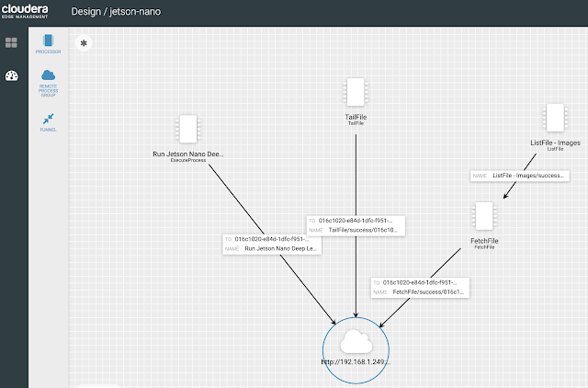Screen dimensions: 588x388
Task: Click the ListFile - Images/success connection label
Action: pyautogui.click(x=520, y=176)
